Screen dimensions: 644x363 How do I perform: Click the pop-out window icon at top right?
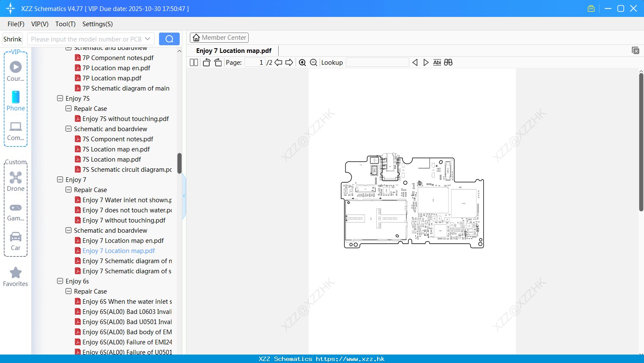coord(635,50)
